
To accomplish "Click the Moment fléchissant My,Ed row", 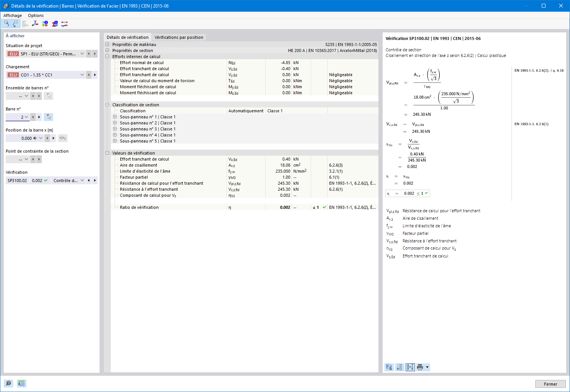I will click(245, 87).
